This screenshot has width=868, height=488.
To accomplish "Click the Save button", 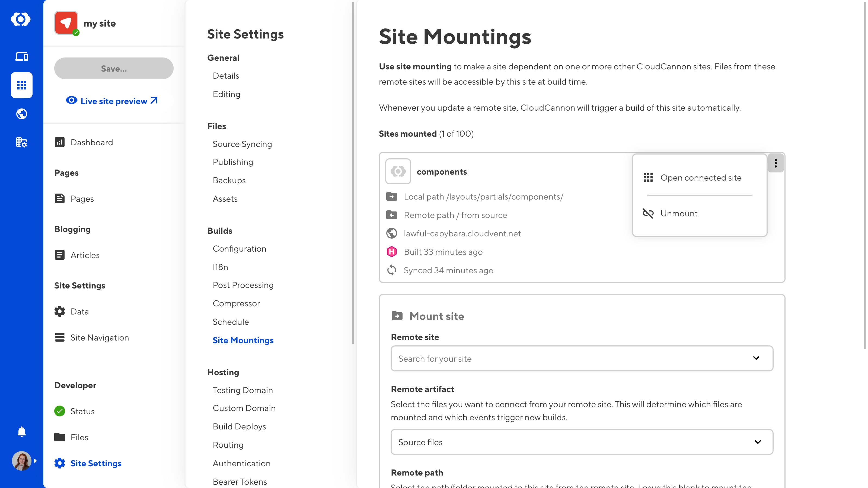I will pyautogui.click(x=114, y=68).
